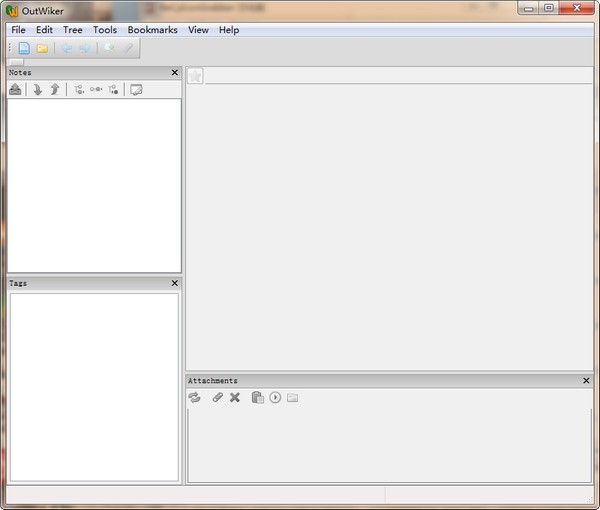Image resolution: width=600 pixels, height=510 pixels.
Task: Click the blue back arrow
Action: (67, 48)
